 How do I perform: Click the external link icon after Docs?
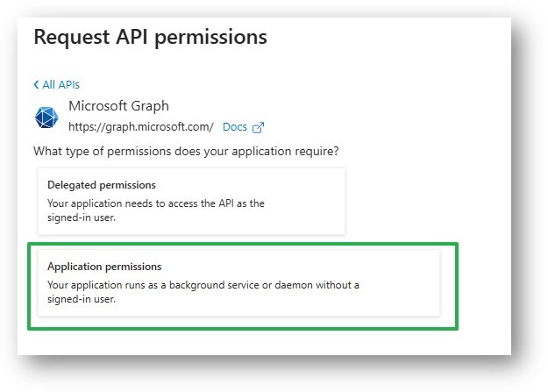point(259,127)
